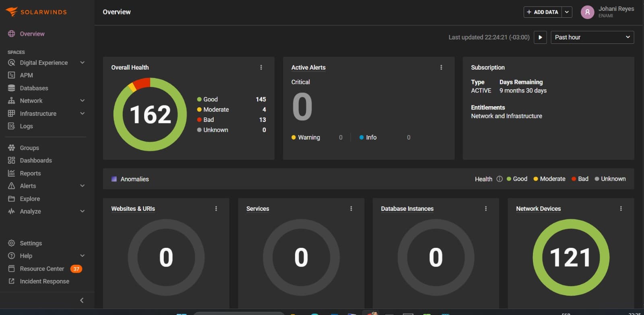Expand Analyze submenu chevron
This screenshot has height=315, width=644.
(x=82, y=211)
